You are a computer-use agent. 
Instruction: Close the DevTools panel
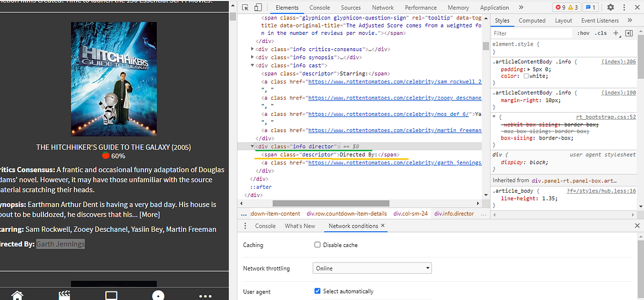point(637,8)
